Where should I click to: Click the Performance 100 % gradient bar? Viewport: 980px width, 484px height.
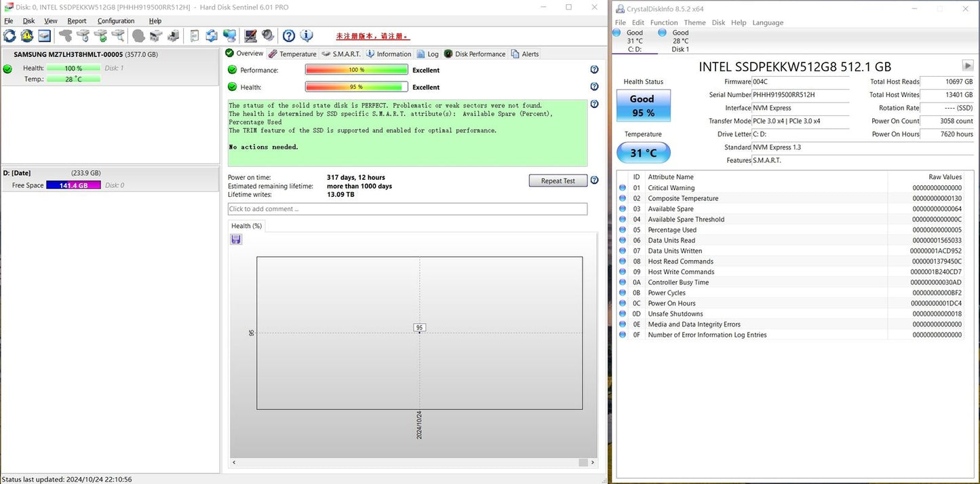click(357, 70)
